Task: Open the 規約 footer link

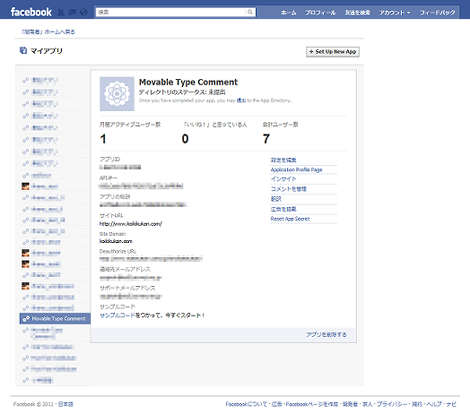Action: coord(417,404)
